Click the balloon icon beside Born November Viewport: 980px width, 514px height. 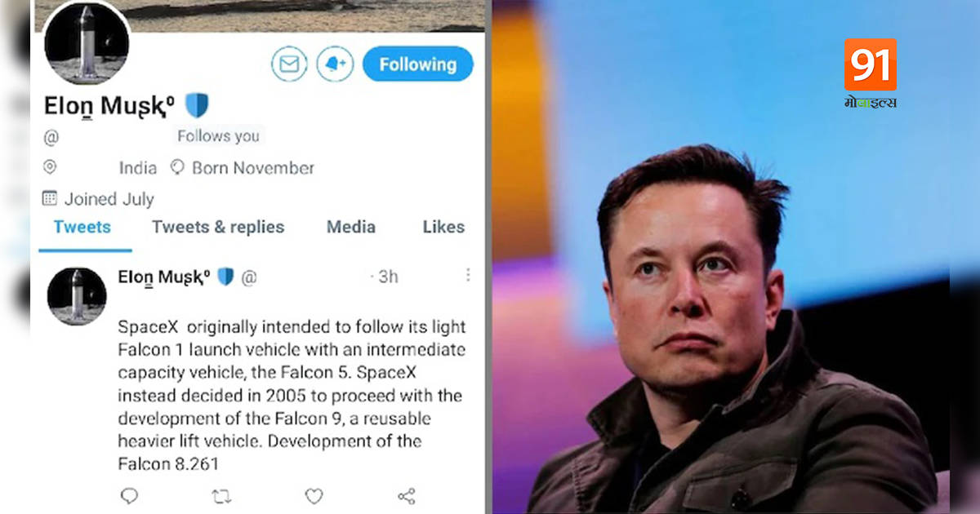[177, 168]
